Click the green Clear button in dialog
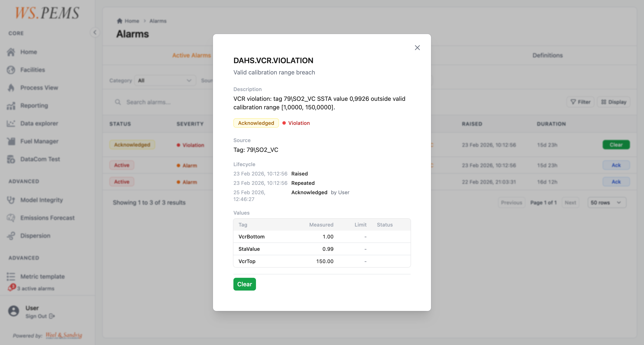The image size is (644, 345). 244,284
